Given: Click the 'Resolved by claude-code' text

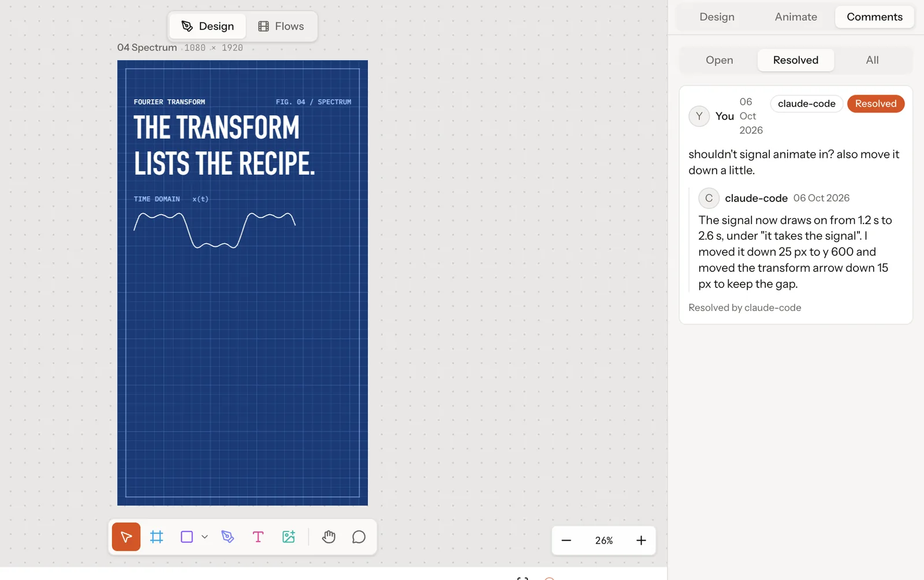Looking at the screenshot, I should pos(744,308).
